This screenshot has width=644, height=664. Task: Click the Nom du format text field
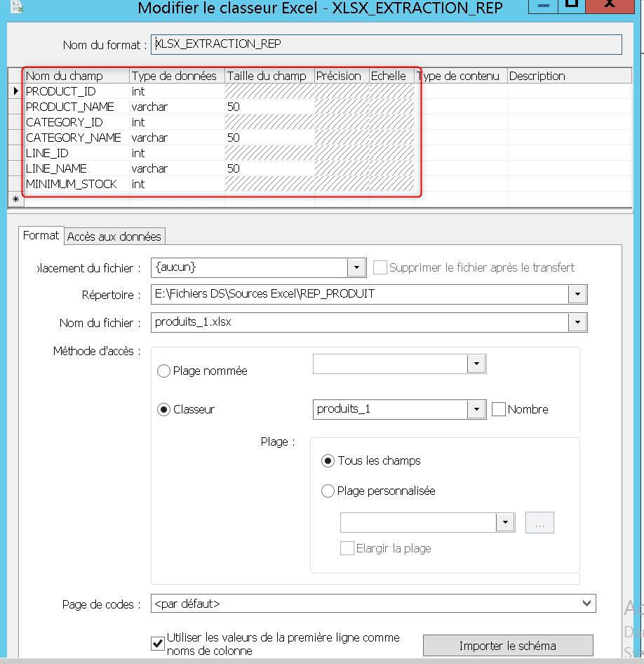tap(386, 44)
